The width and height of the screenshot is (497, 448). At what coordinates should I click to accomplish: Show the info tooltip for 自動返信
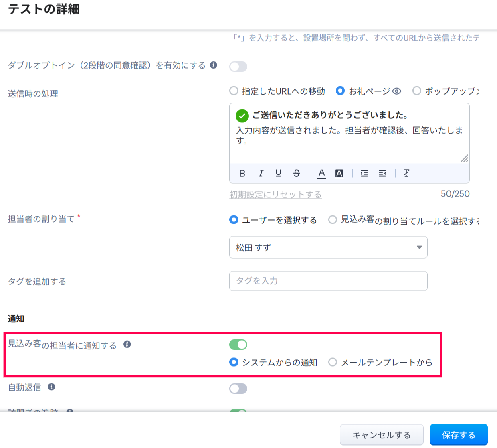[51, 387]
